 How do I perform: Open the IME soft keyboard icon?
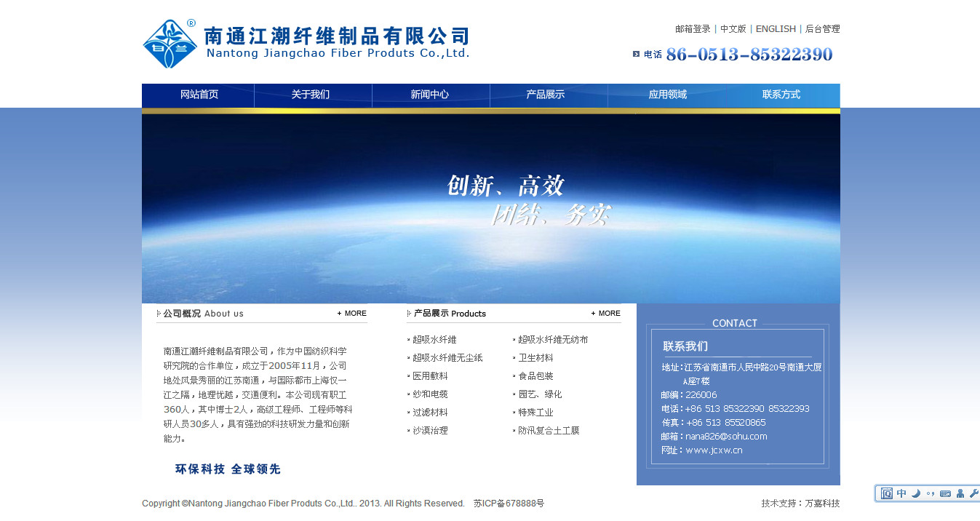click(x=945, y=493)
